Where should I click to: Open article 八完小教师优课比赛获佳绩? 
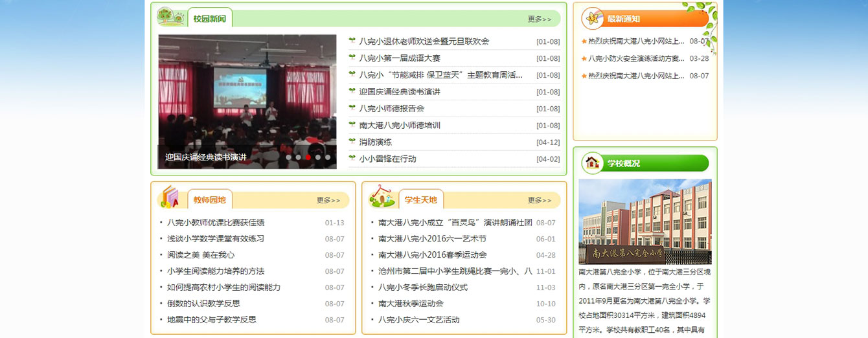coord(216,223)
